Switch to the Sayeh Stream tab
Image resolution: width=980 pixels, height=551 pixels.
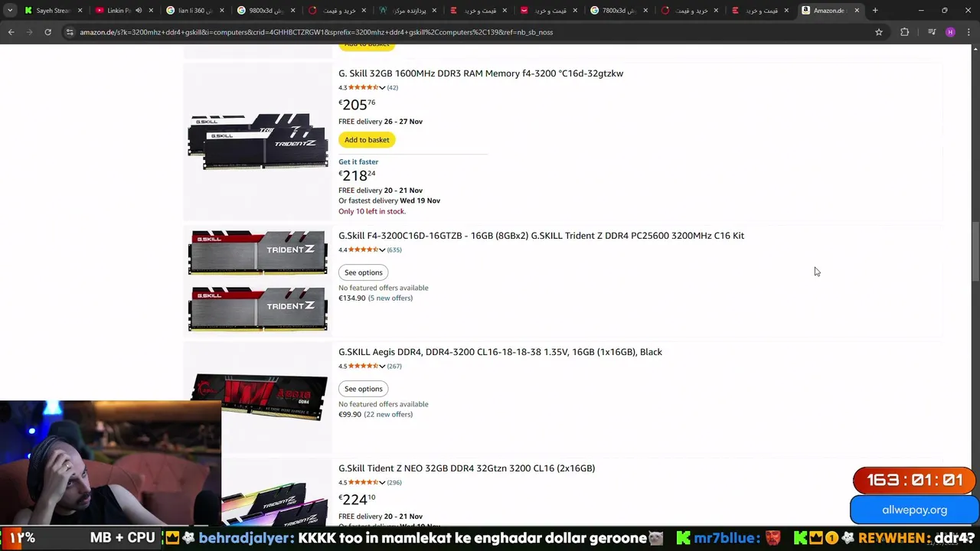click(52, 11)
